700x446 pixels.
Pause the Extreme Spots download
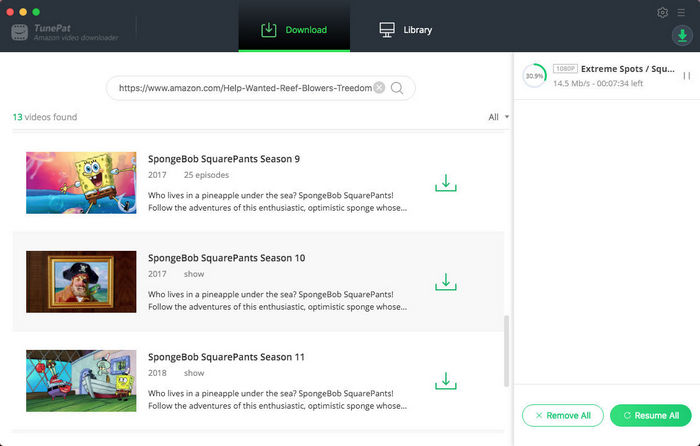[686, 76]
